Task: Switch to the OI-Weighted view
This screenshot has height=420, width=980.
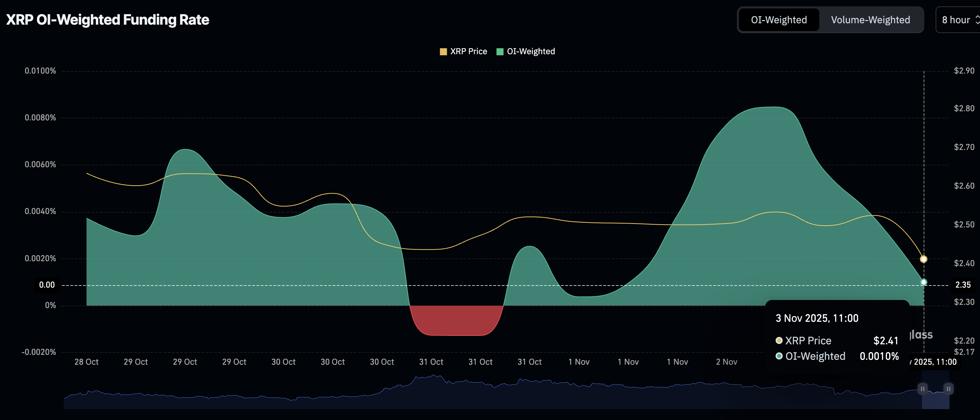Action: (x=778, y=20)
